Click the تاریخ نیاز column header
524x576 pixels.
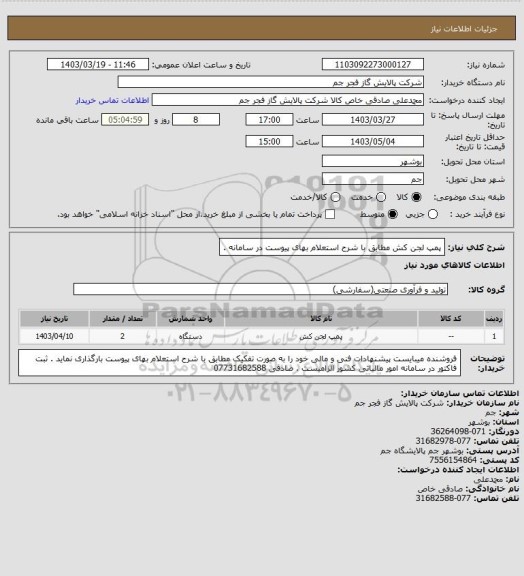click(x=54, y=318)
